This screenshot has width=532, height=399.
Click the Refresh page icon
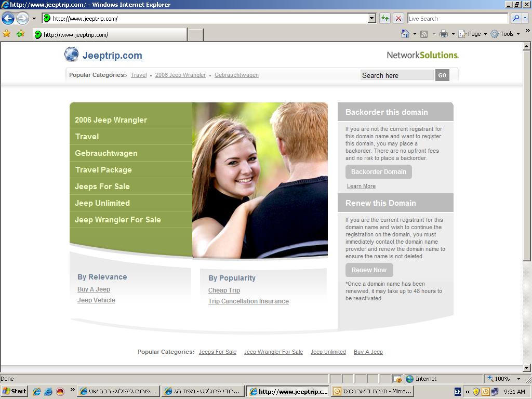coord(384,18)
